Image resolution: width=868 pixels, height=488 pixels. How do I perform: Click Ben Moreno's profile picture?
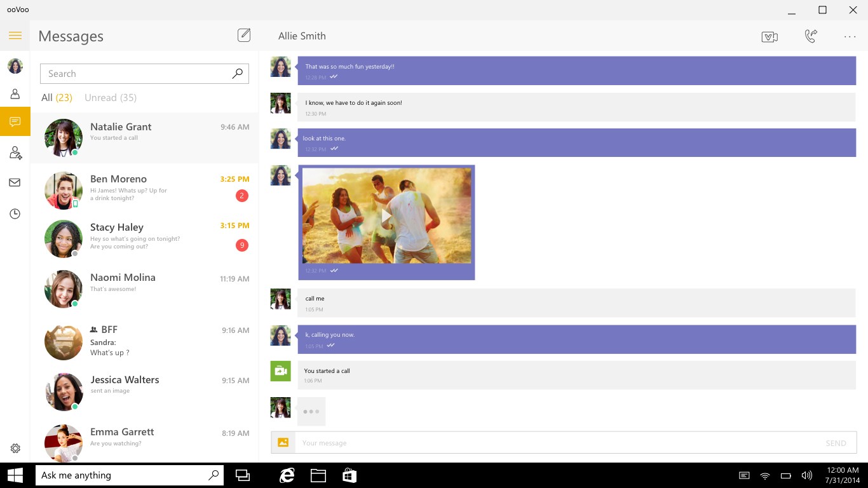64,191
